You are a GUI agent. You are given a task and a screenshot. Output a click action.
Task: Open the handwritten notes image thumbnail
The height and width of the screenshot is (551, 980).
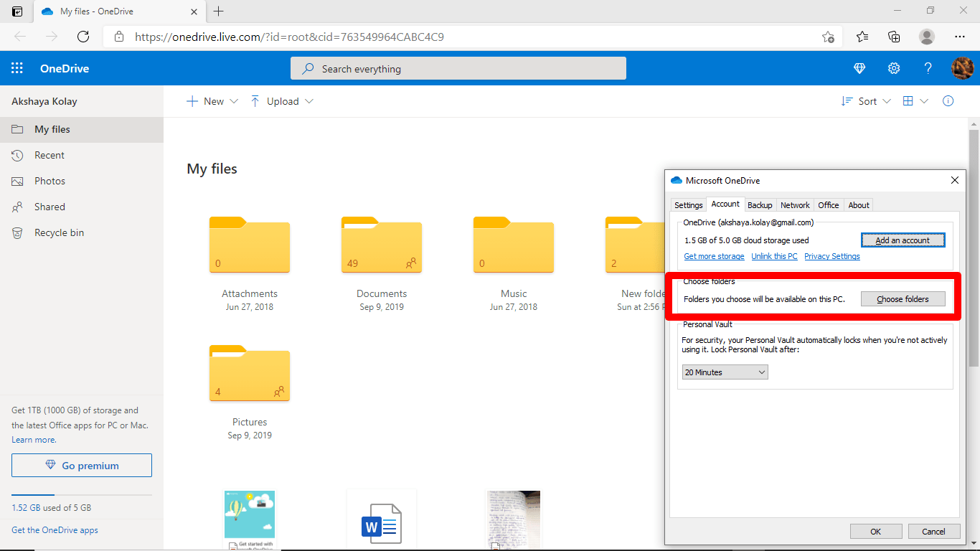(513, 520)
